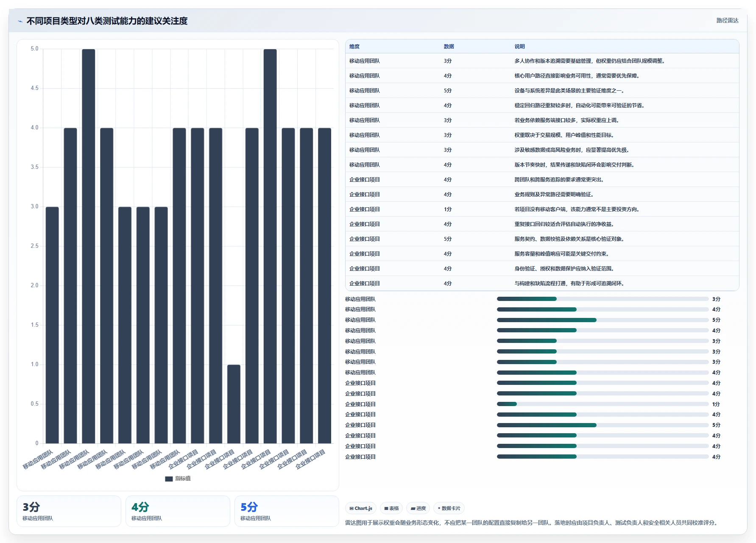Click the title 不同项目类型对八类测试能力的建议关注度

coord(107,21)
